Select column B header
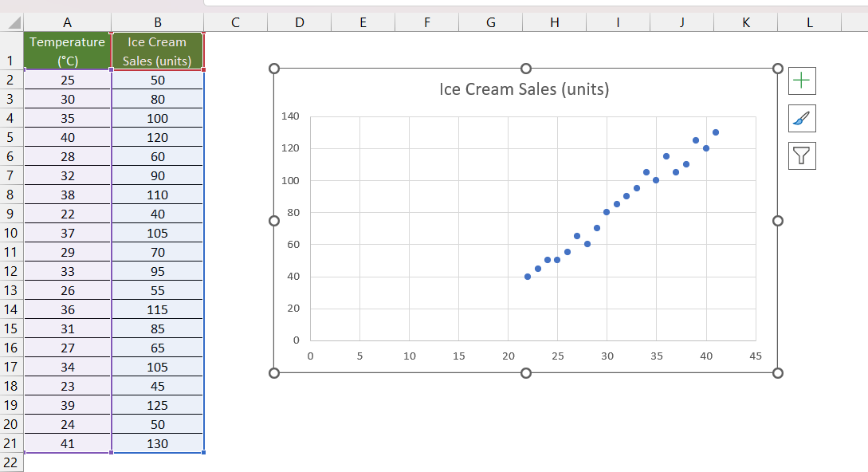This screenshot has height=472, width=868. [x=158, y=22]
